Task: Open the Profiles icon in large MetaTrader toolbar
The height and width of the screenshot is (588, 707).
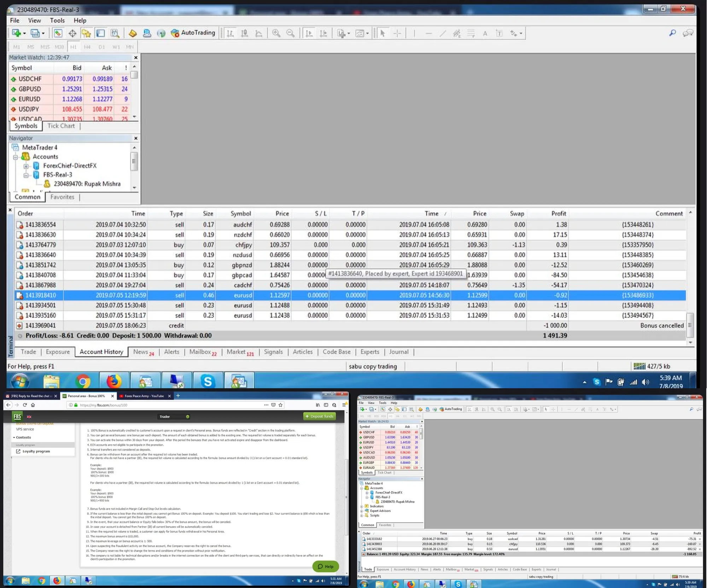Action: 35,33
